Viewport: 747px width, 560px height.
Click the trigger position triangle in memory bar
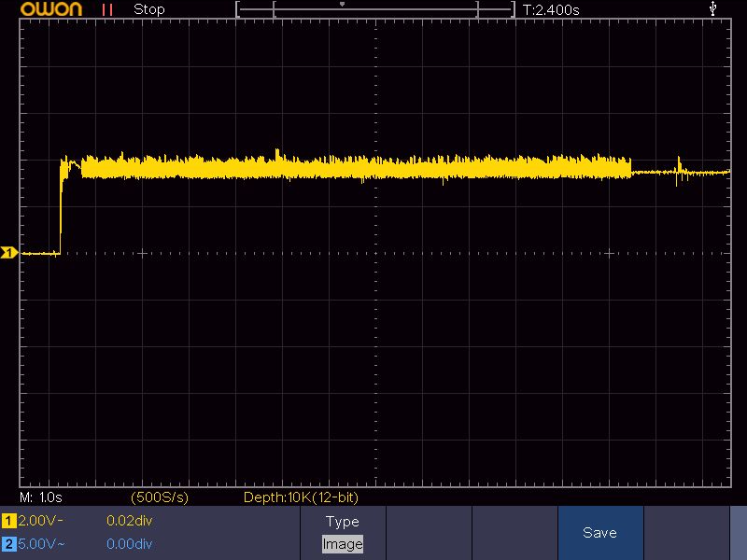point(342,5)
